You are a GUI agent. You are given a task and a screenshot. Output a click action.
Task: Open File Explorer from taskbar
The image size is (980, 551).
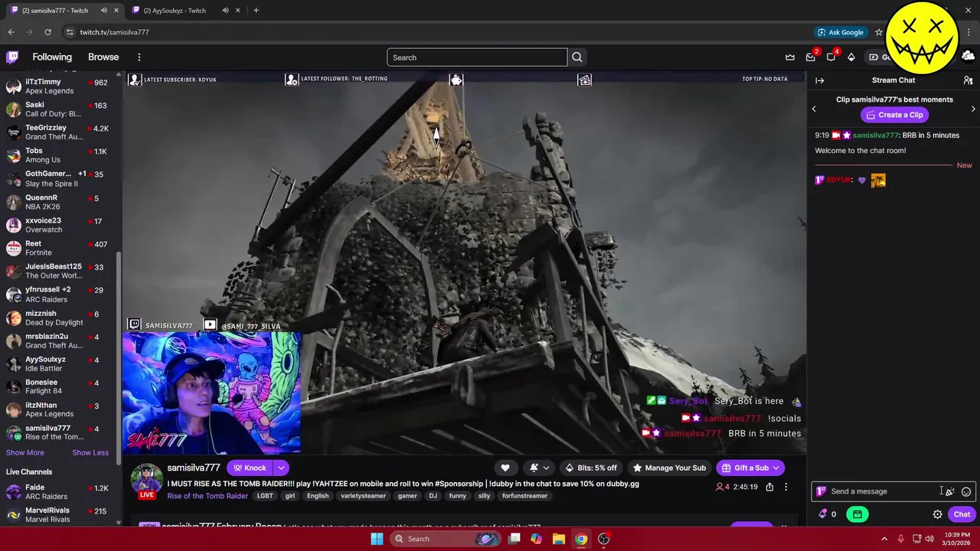pyautogui.click(x=558, y=539)
